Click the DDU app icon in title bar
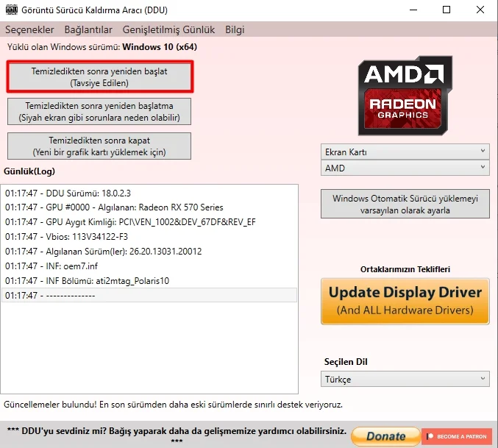498x448 pixels. click(12, 10)
